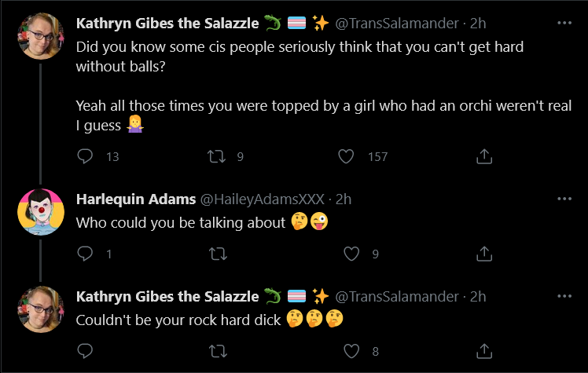Open @TransSalamander handle in the first tweet
588x373 pixels.
[397, 24]
